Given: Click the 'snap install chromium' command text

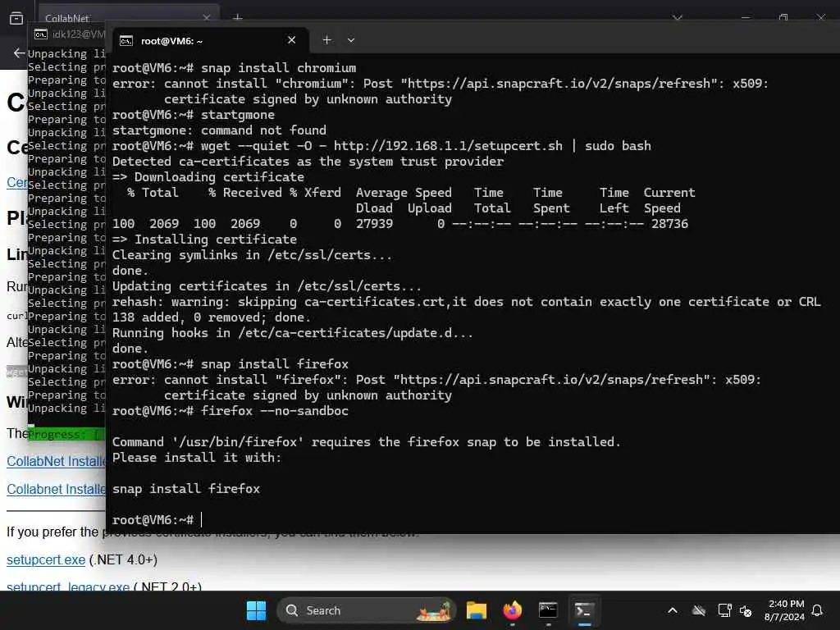Looking at the screenshot, I should point(279,68).
